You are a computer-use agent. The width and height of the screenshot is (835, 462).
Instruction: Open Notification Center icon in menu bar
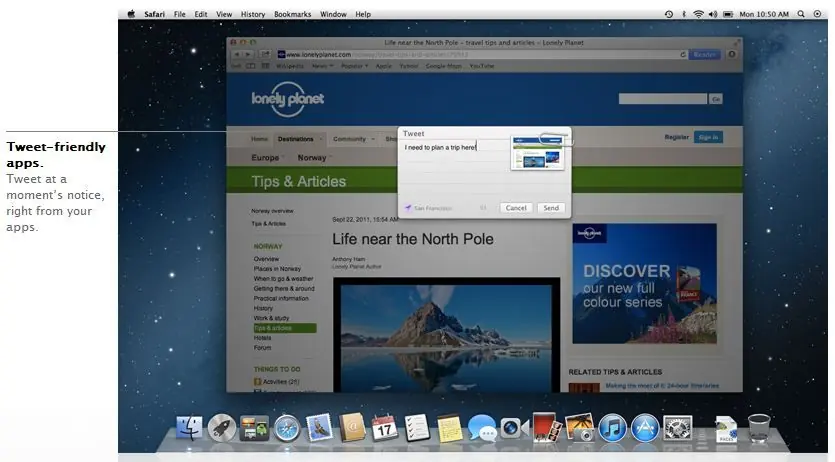coord(817,14)
